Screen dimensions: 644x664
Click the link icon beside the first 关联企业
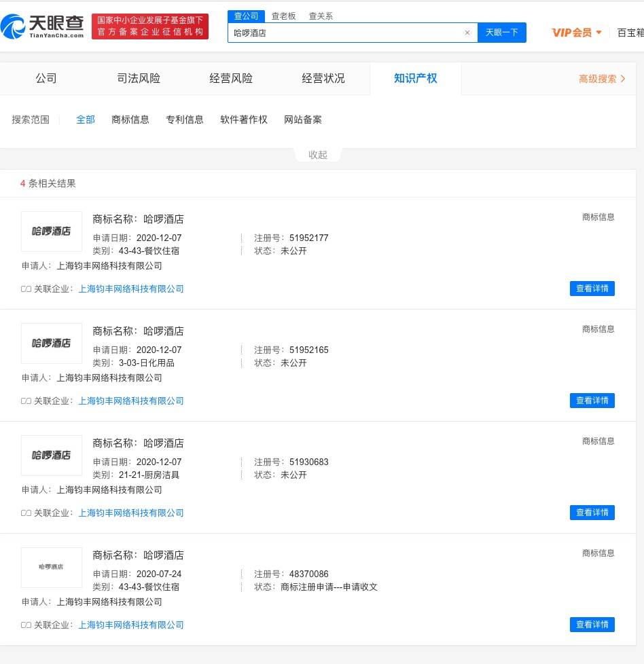pos(26,289)
